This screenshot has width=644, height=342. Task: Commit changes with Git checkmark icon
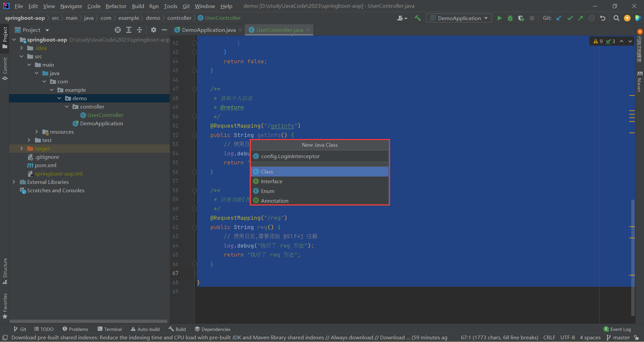pyautogui.click(x=570, y=18)
